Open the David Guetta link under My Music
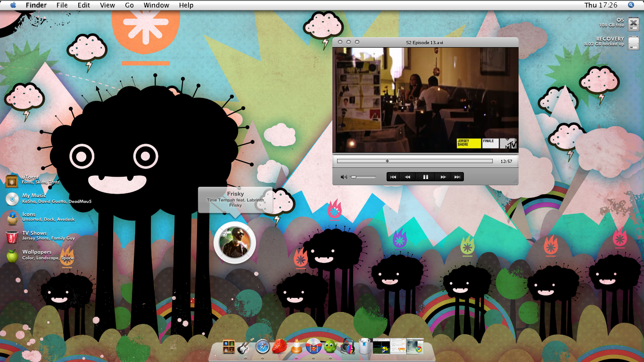 point(51,201)
